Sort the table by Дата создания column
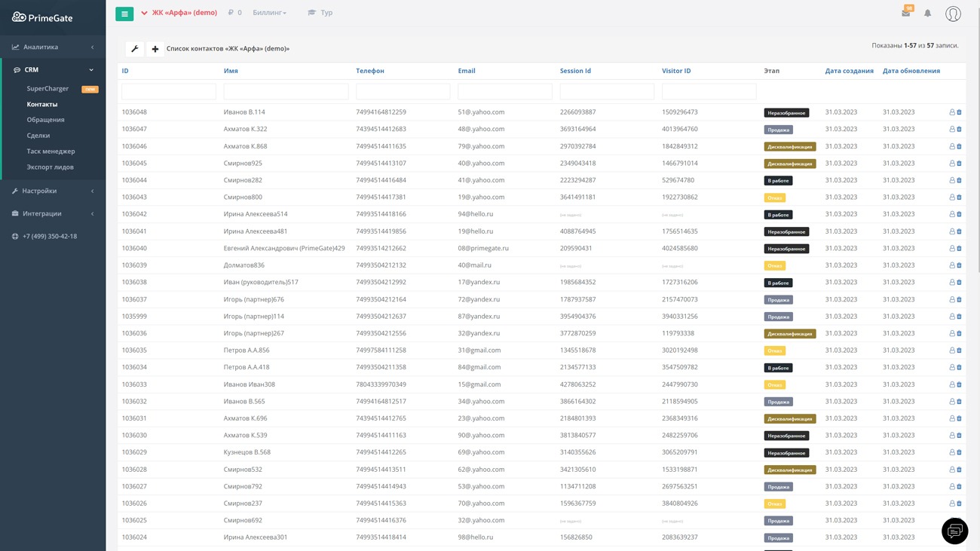Screen dimensions: 980x551 coord(849,71)
